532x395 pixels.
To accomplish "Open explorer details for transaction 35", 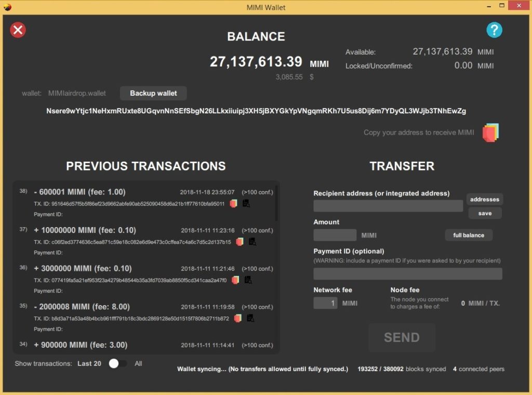I will (x=250, y=318).
